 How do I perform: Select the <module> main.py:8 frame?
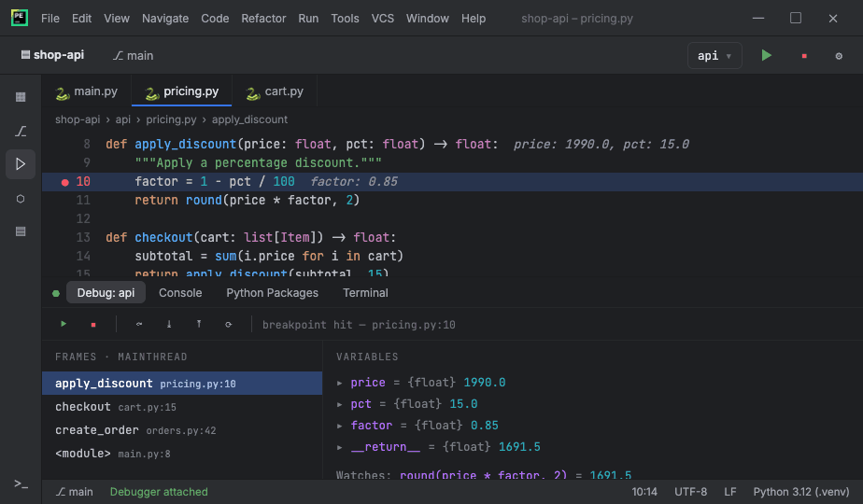coord(182,454)
